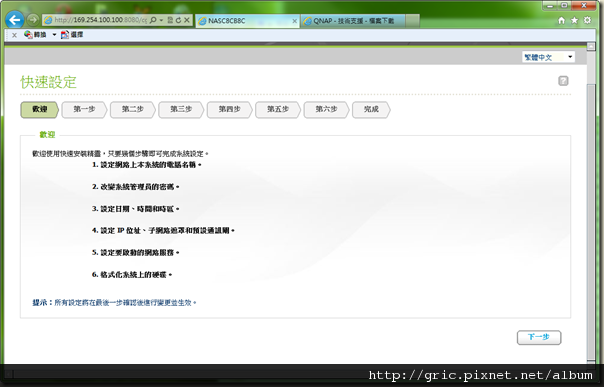Click the address bar URL field
604x387 pixels.
pyautogui.click(x=100, y=20)
